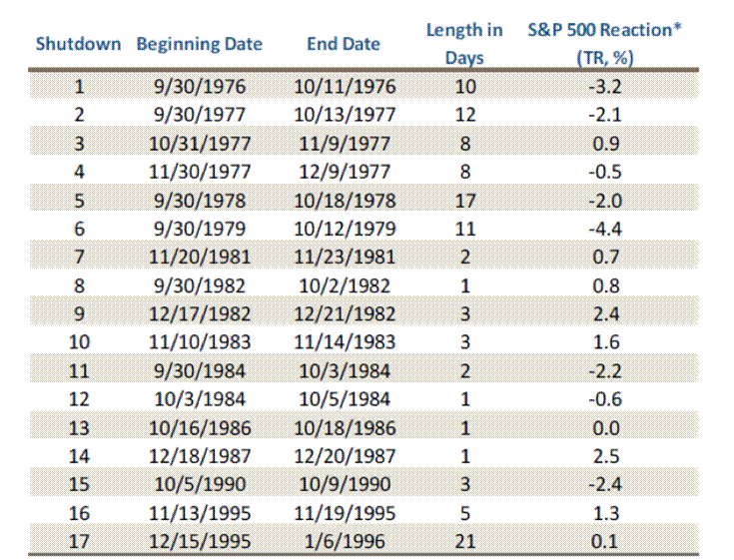Click end date 1/6/1996

coord(346,542)
